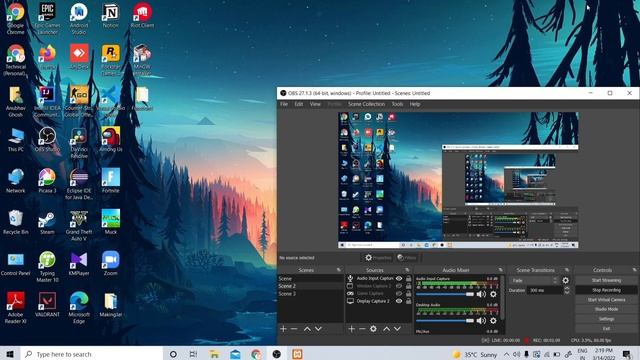Open the Edit menu in OBS
This screenshot has width=640, height=360.
[299, 104]
